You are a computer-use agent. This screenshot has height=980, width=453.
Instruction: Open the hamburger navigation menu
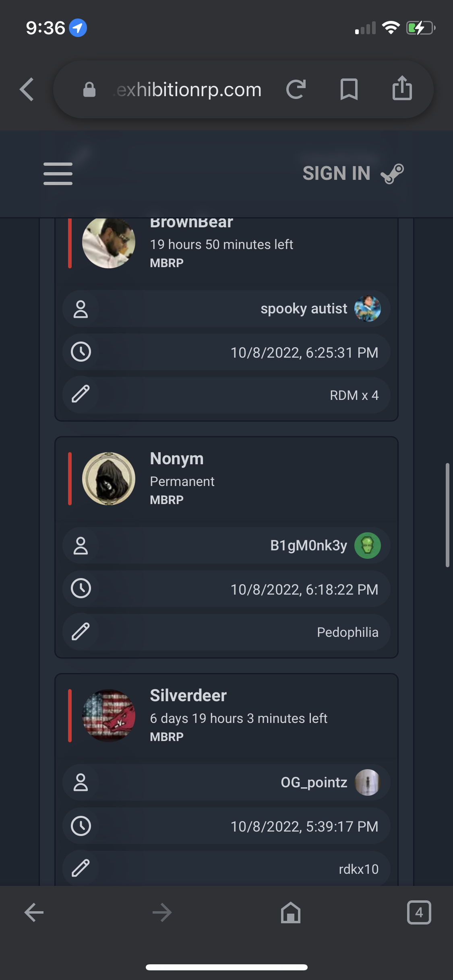click(58, 174)
